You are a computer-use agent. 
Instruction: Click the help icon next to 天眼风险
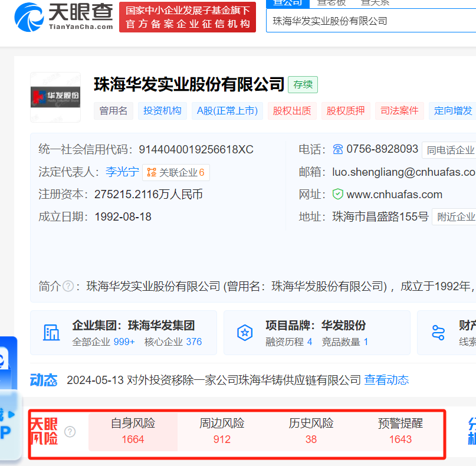coord(70,432)
